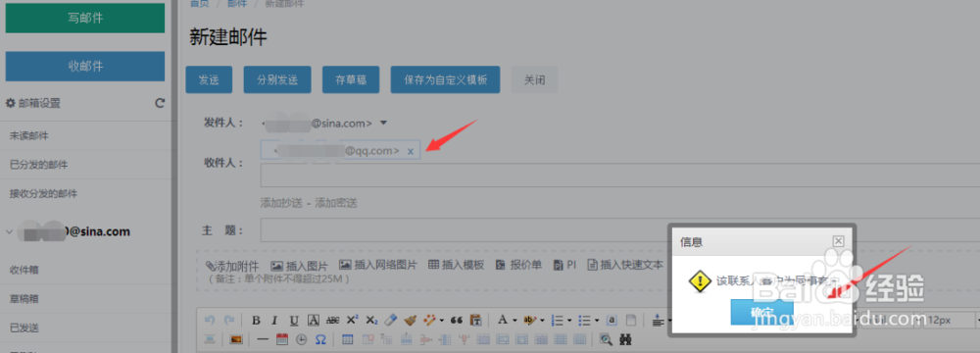Apply italic formatting in editor toolbar
Viewport: 980px width, 353px height.
[274, 320]
